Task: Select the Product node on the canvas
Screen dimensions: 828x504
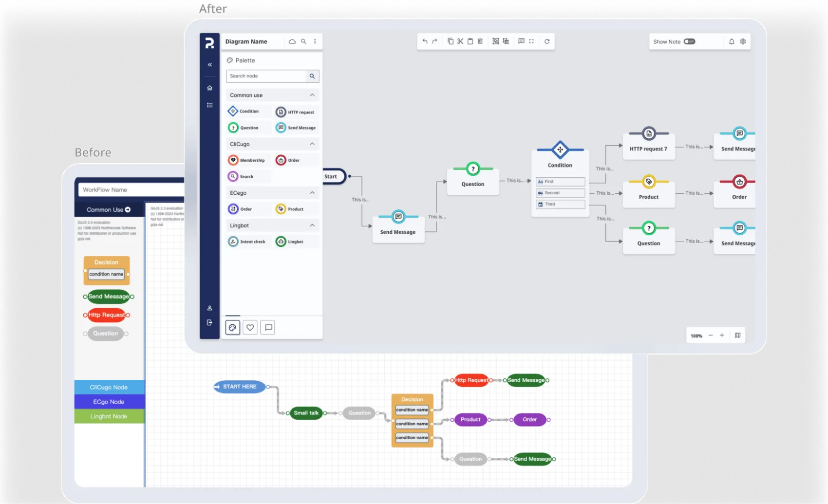Action: (649, 191)
